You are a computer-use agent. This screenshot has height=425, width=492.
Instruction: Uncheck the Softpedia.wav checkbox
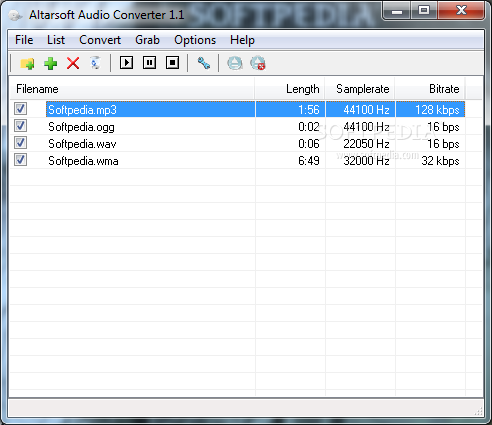20,143
